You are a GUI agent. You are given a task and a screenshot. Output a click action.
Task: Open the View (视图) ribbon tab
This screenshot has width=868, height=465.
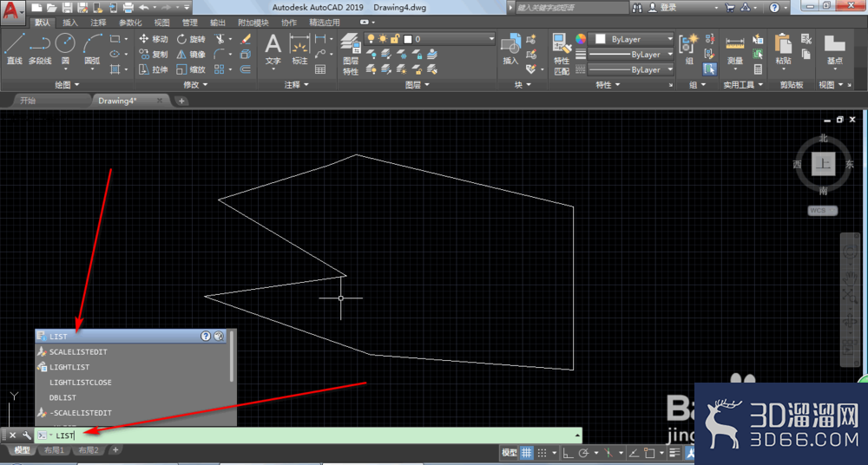pos(162,23)
